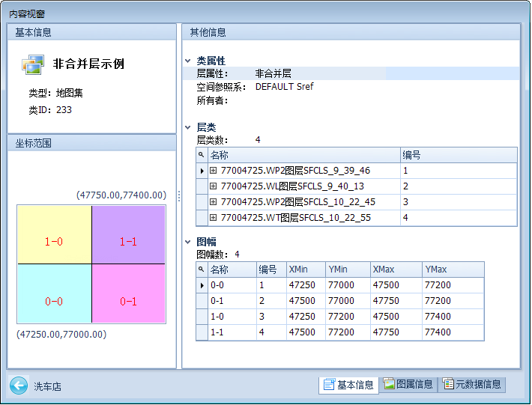Screen dimensions: 532x405
Task: Collapse the 图幅 section
Action: click(188, 243)
